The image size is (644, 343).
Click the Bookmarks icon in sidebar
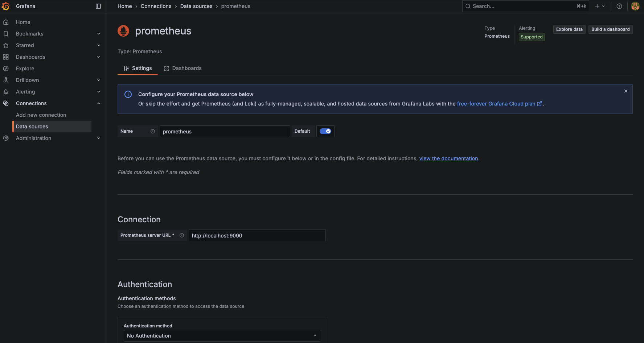[x=6, y=34]
